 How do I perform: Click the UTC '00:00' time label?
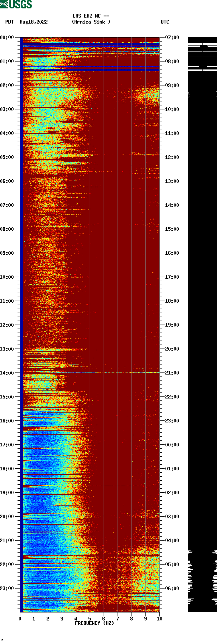point(172,445)
